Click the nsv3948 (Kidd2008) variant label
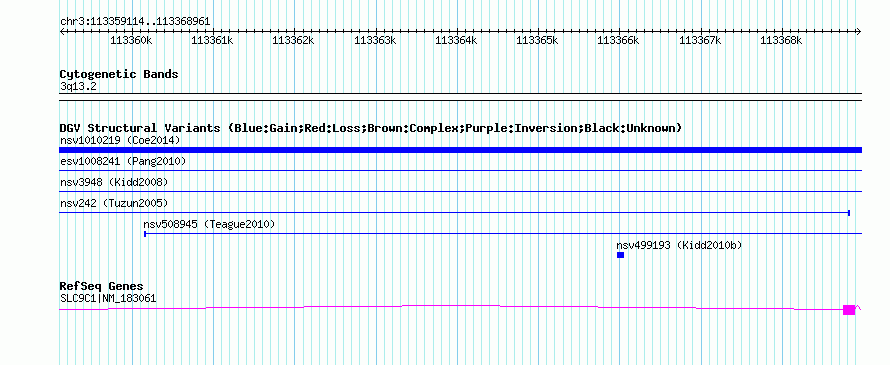 click(x=114, y=182)
